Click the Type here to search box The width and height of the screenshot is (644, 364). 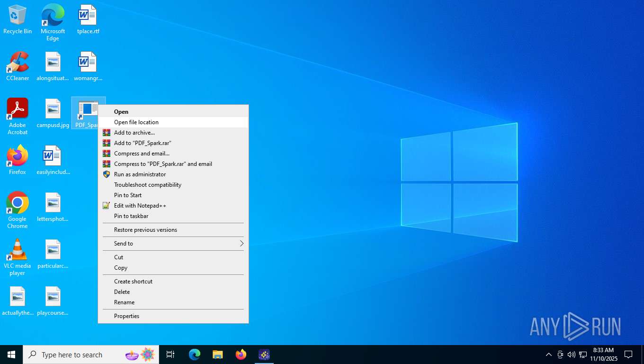91,355
